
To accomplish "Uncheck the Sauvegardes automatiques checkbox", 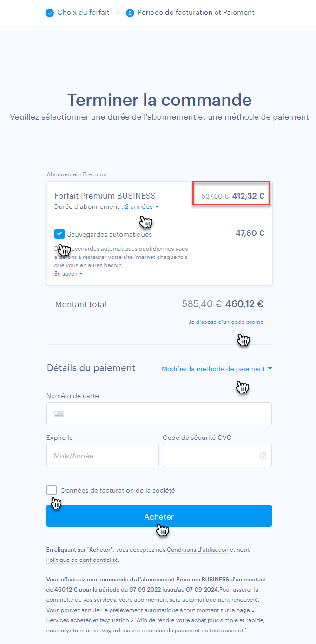I will (59, 234).
